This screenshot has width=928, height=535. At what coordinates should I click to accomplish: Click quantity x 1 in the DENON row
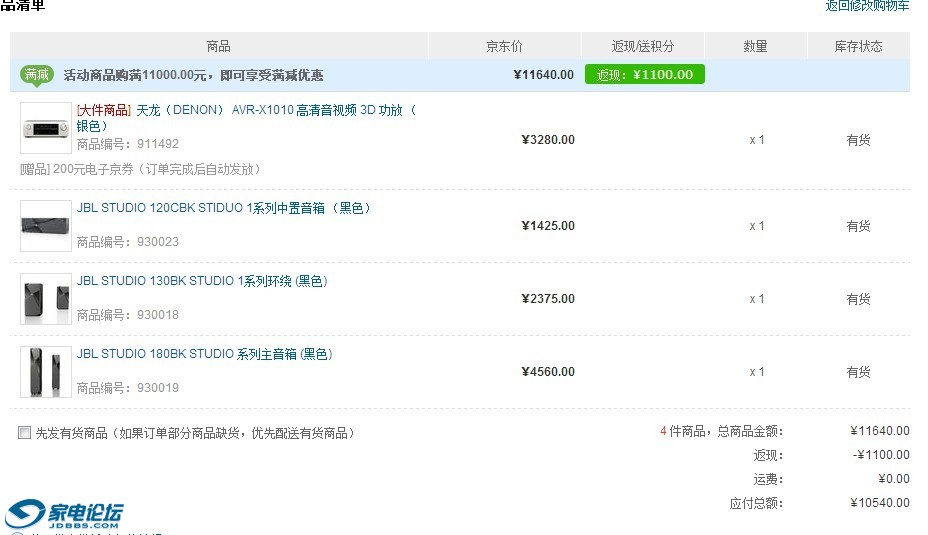pos(757,140)
